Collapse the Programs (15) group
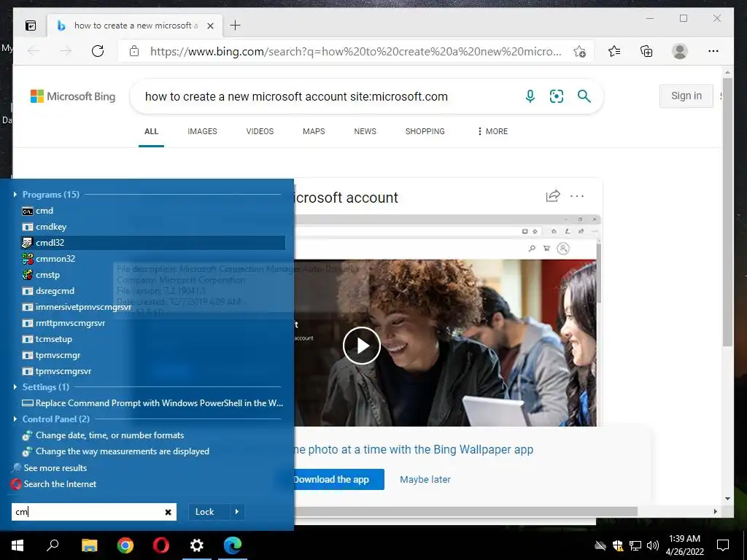The width and height of the screenshot is (747, 560). (15, 194)
